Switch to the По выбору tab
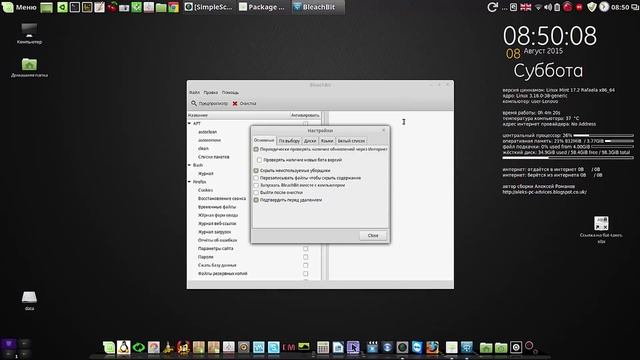This screenshot has width=640, height=360. coord(289,141)
